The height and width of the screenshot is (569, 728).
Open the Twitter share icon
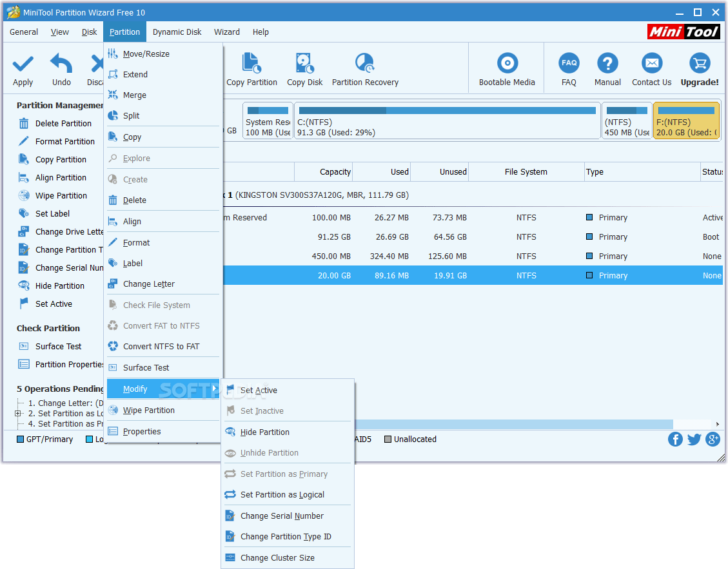pyautogui.click(x=694, y=439)
